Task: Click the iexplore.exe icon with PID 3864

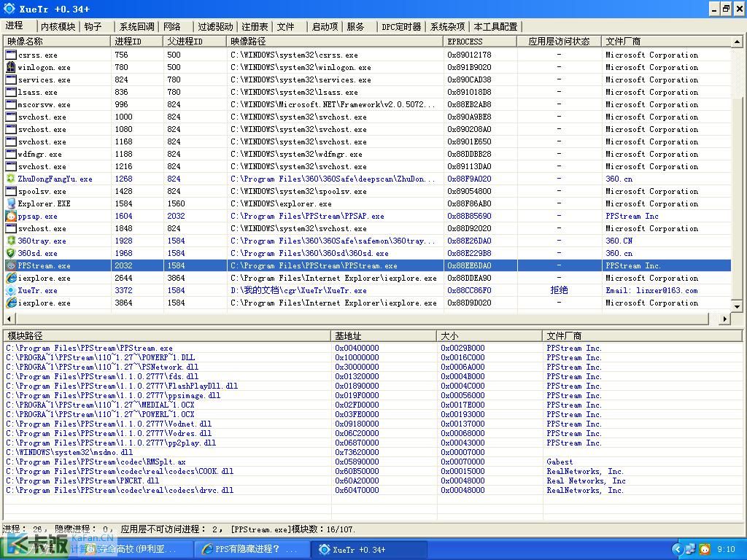Action: pos(10,303)
